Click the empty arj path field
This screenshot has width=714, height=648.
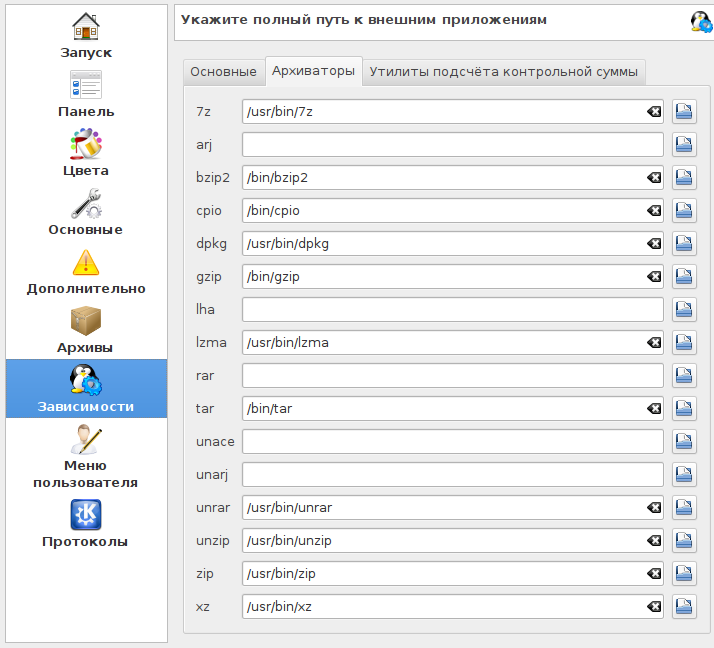coord(453,144)
